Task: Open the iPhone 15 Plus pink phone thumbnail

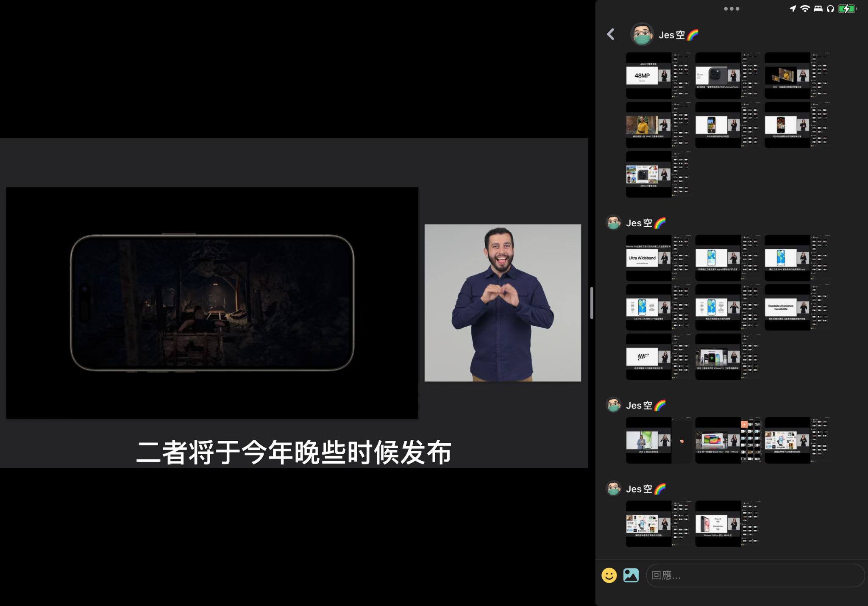Action: [728, 524]
